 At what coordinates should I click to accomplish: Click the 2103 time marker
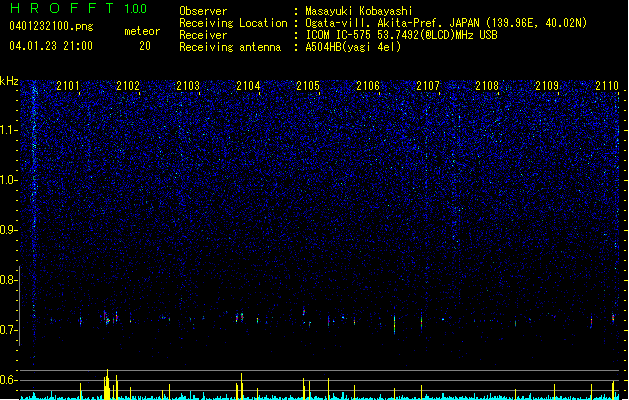tap(188, 86)
